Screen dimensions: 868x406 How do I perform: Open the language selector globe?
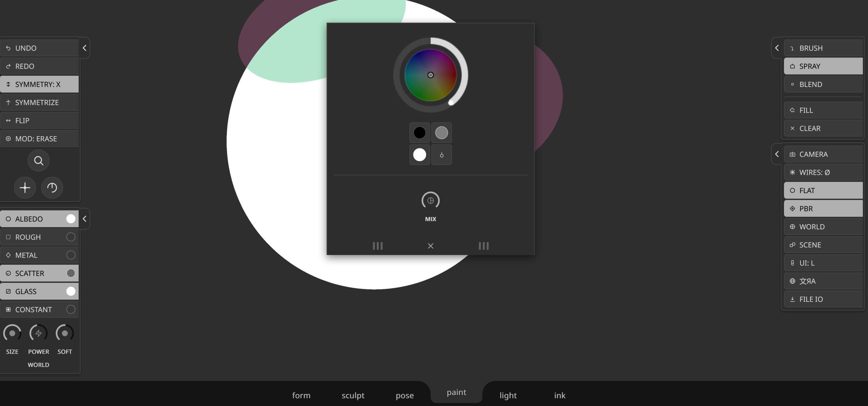pyautogui.click(x=823, y=281)
